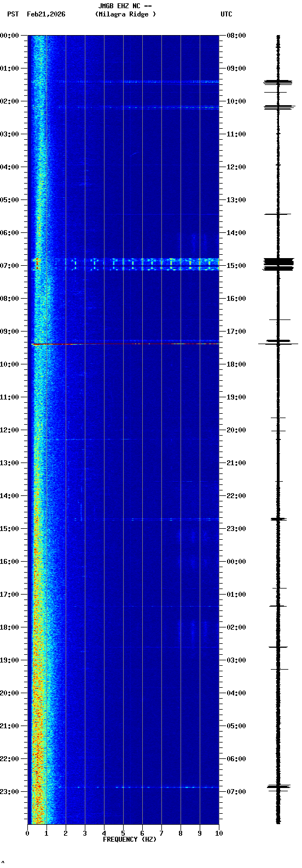Image resolution: width=302 pixels, height=868 pixels.
Task: Click the 01:00 UTC time label
Action: 236,595
